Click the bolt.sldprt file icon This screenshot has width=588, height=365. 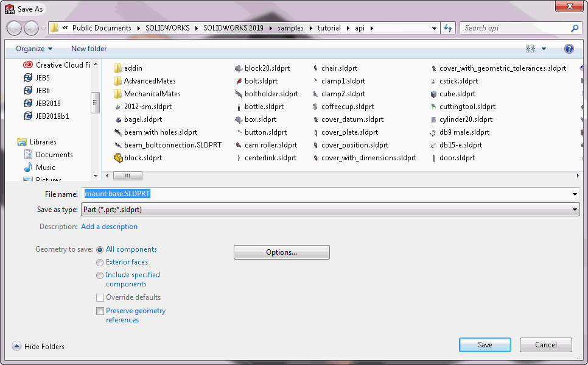point(239,81)
